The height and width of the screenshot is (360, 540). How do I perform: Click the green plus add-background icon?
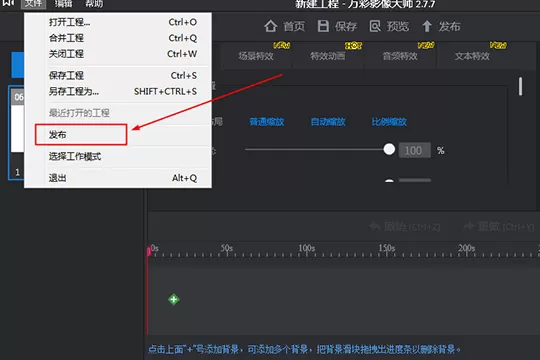click(x=174, y=299)
